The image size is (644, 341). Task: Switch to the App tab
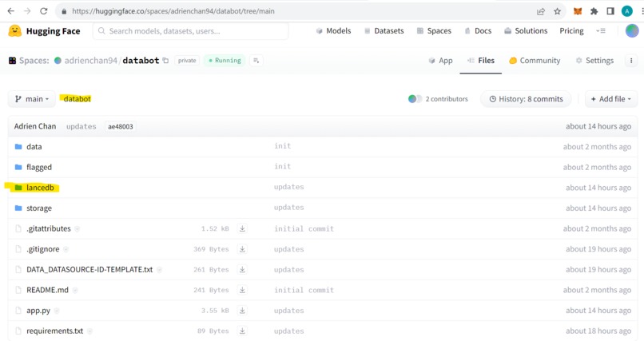coord(440,61)
